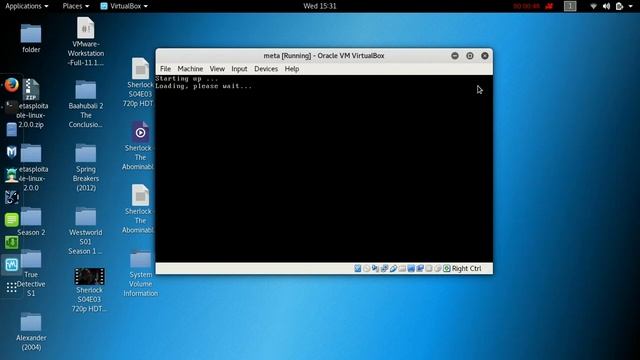The image size is (640, 360).
Task: Select Sherlock The Abominable video with play icon
Action: pos(140,146)
